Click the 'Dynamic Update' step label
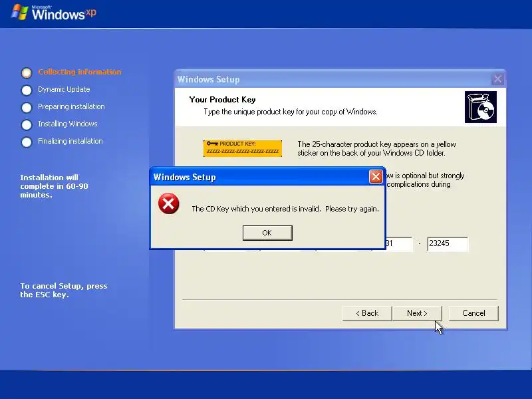This screenshot has width=532, height=399. click(64, 89)
